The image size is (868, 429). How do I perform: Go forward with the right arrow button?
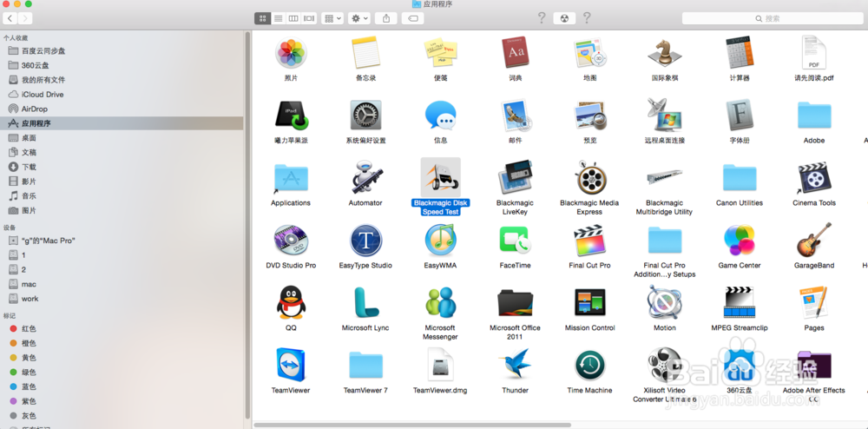[x=25, y=18]
